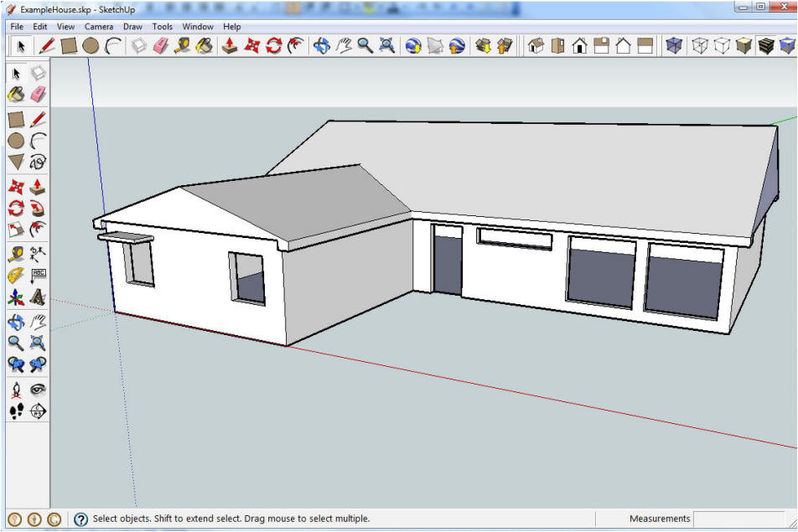Click the Measurements input box

[741, 519]
